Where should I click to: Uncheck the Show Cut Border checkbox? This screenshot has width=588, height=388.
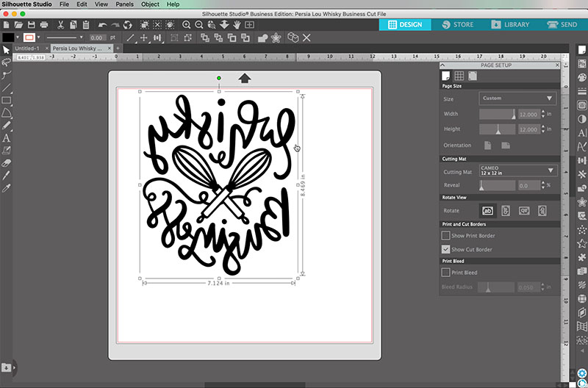(x=445, y=249)
